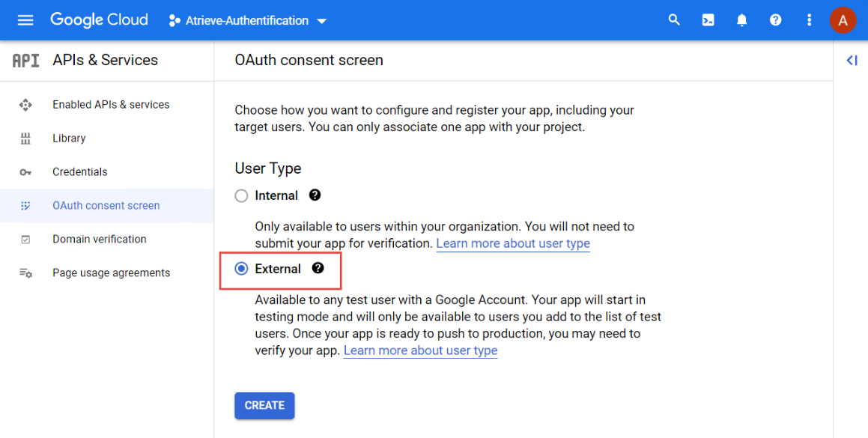Open the three-dot more options menu
Image resolution: width=868 pixels, height=438 pixels.
[809, 20]
